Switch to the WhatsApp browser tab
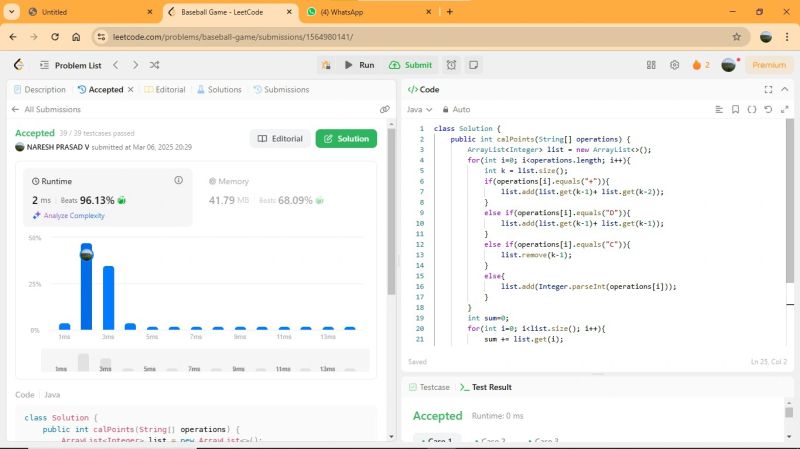This screenshot has height=449, width=800. click(369, 12)
